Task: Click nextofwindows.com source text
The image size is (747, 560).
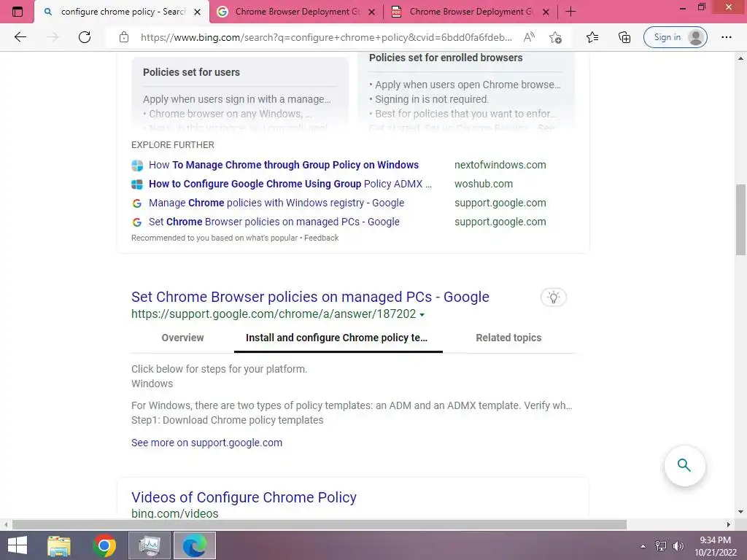Action: [500, 165]
